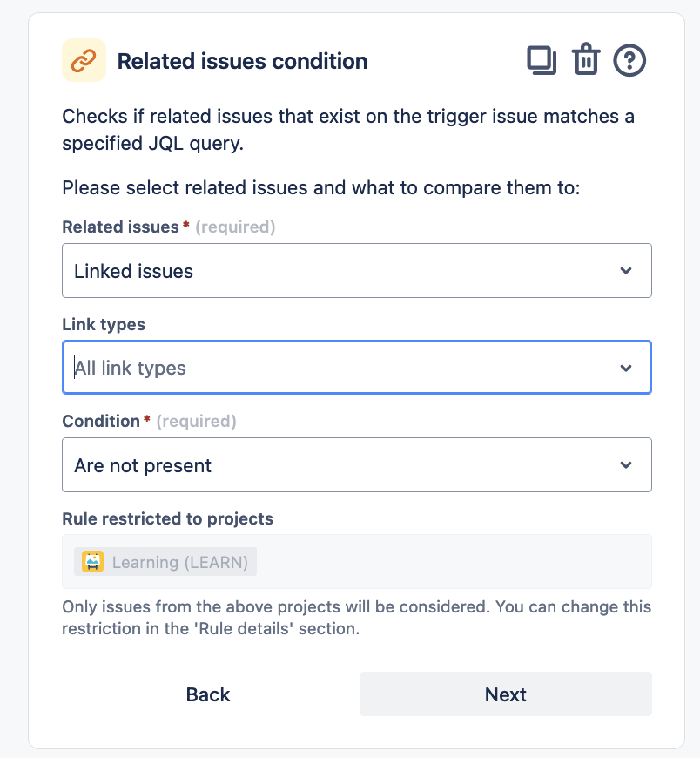Delete the condition using the trash icon
Image resolution: width=700 pixels, height=758 pixels.
[586, 61]
